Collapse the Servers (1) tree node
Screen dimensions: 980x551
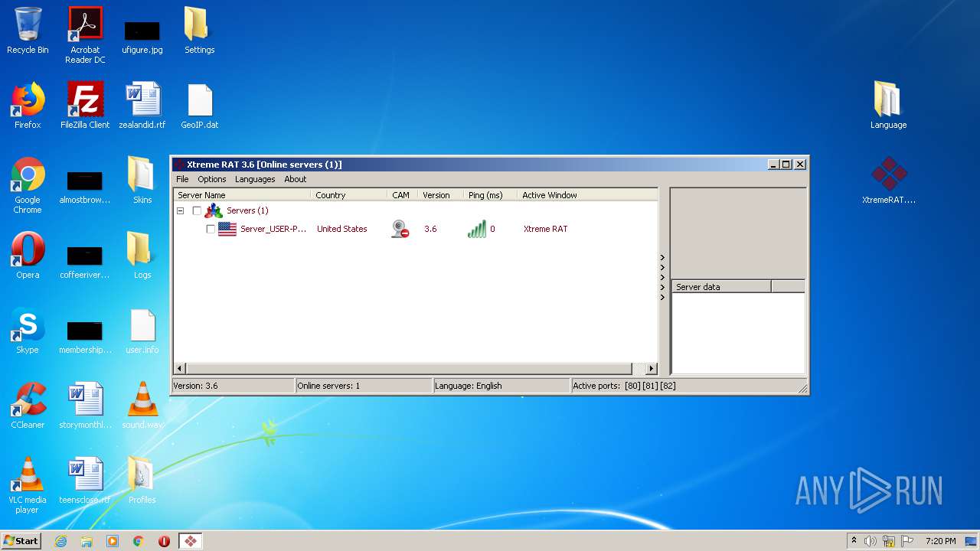tap(181, 210)
